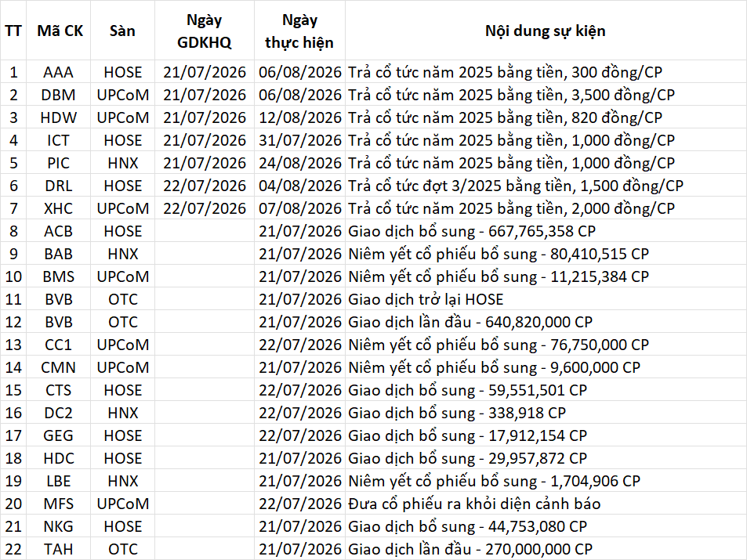Image resolution: width=747 pixels, height=560 pixels.
Task: Click the HDW dividend 820 đồng/CP description
Action: coord(505,117)
